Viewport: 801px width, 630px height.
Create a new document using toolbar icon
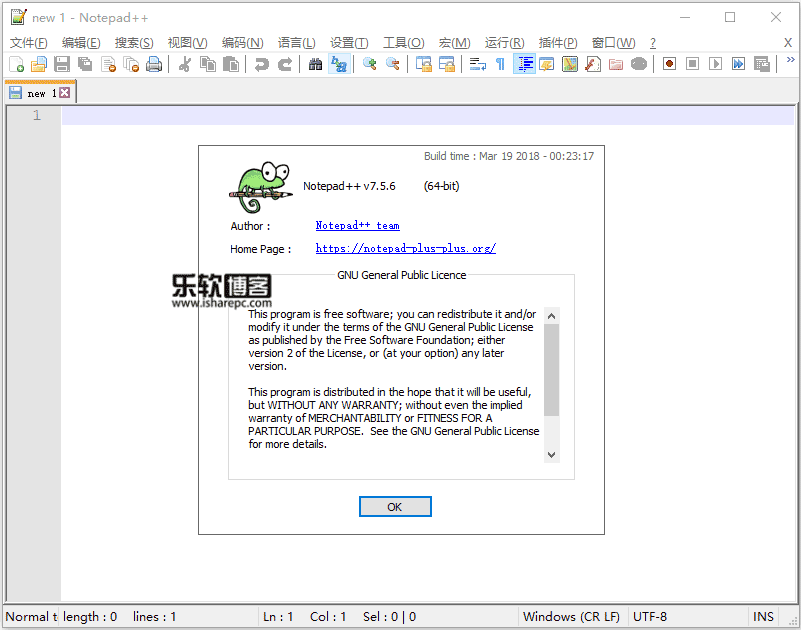(16, 64)
